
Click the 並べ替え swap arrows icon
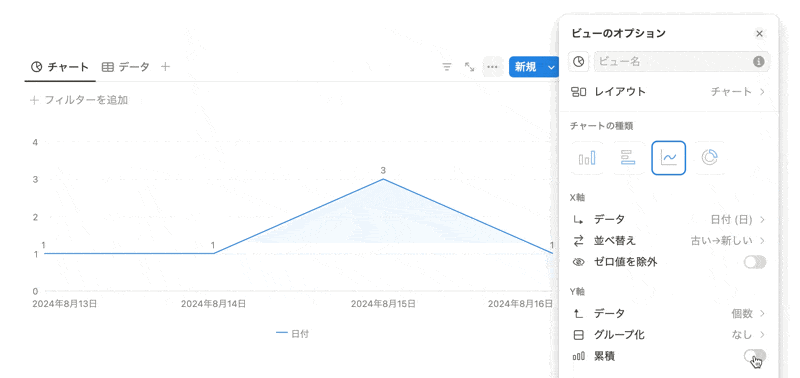click(578, 241)
